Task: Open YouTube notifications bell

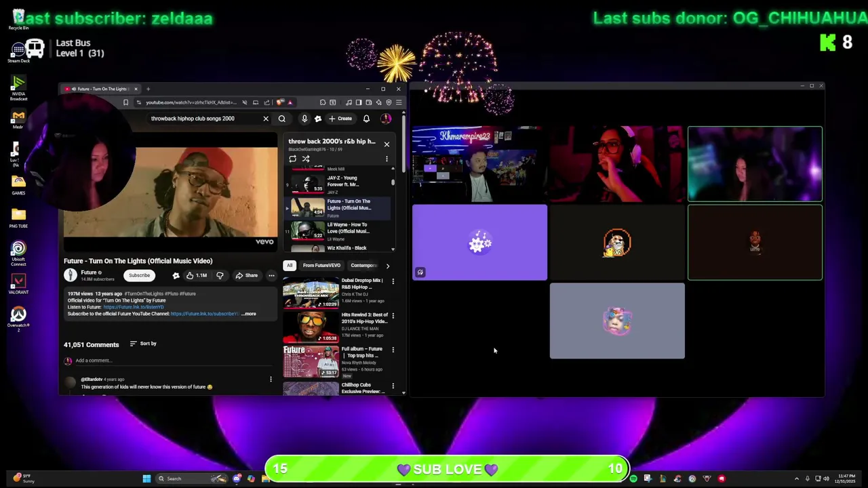Action: click(366, 119)
